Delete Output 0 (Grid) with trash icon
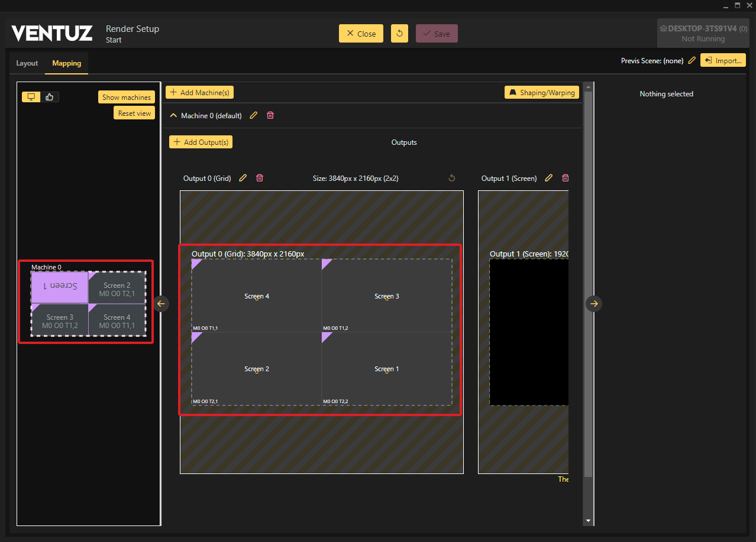The width and height of the screenshot is (756, 542). (260, 178)
